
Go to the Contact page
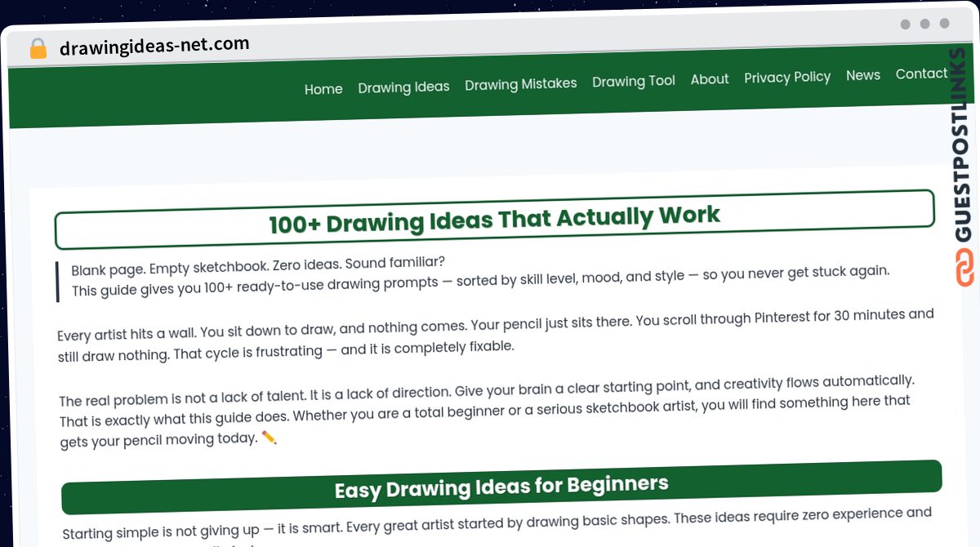tap(921, 73)
